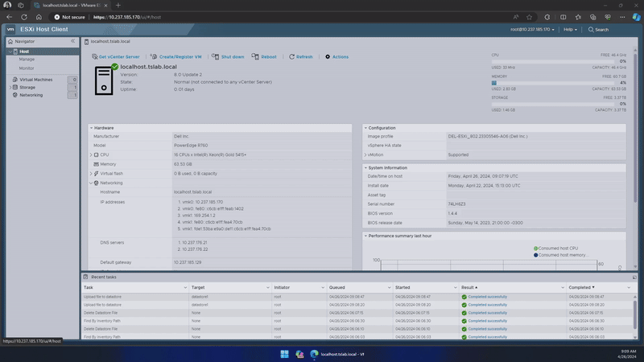Click the Search magnifier icon
The image size is (644, 362).
[x=590, y=29]
